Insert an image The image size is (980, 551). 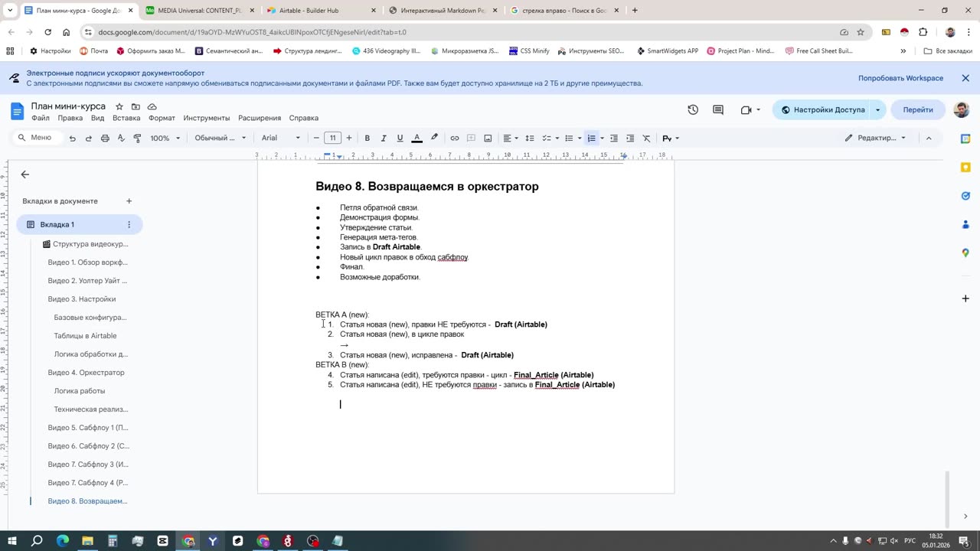pyautogui.click(x=488, y=139)
